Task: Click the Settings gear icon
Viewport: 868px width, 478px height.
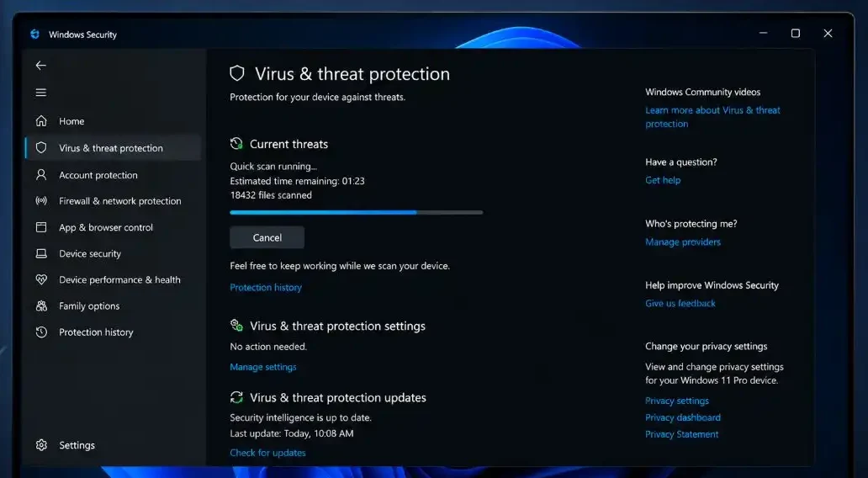Action: pos(41,445)
